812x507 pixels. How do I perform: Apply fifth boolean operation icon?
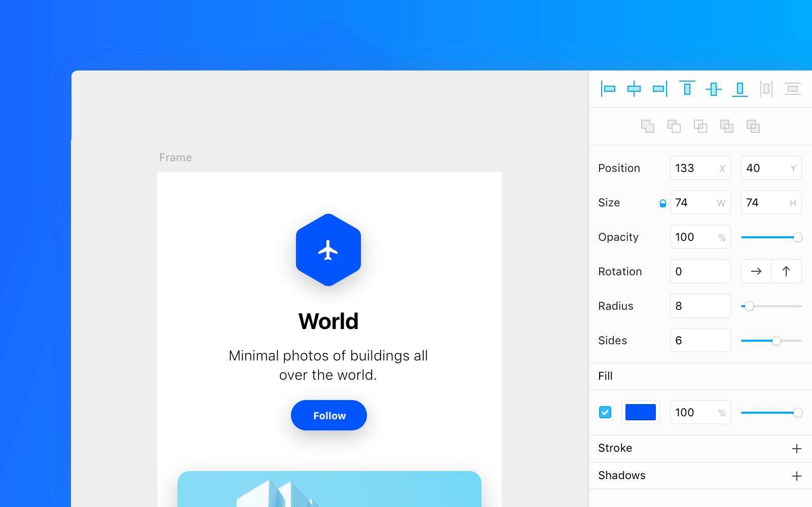point(753,126)
